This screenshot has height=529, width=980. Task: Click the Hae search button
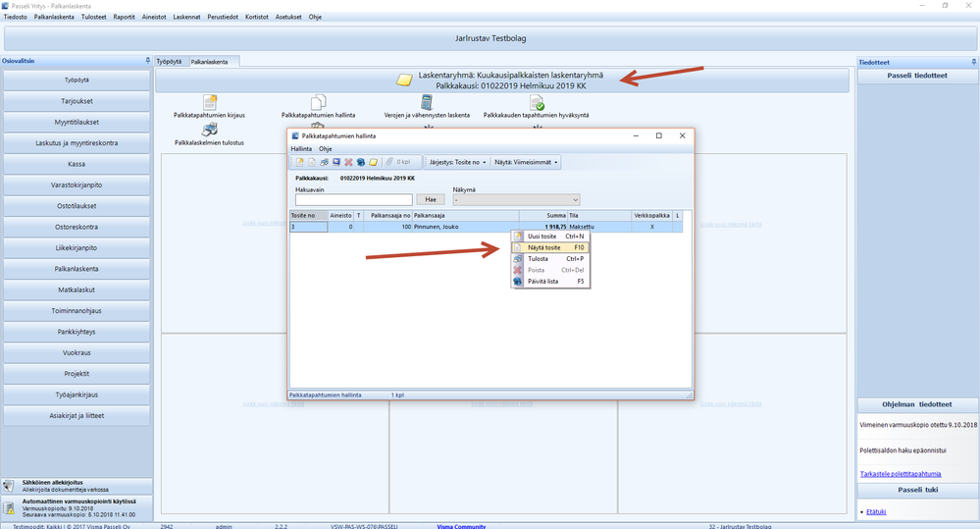pyautogui.click(x=431, y=199)
